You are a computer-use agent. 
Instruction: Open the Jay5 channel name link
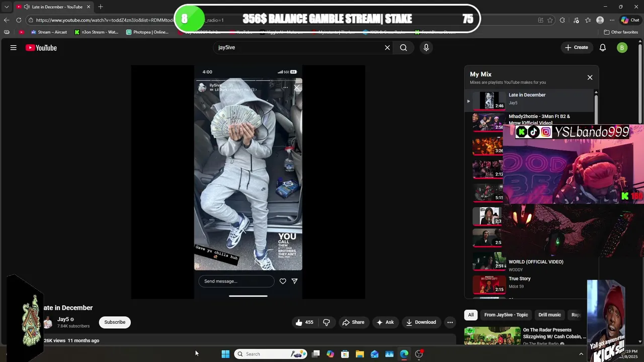pyautogui.click(x=63, y=319)
